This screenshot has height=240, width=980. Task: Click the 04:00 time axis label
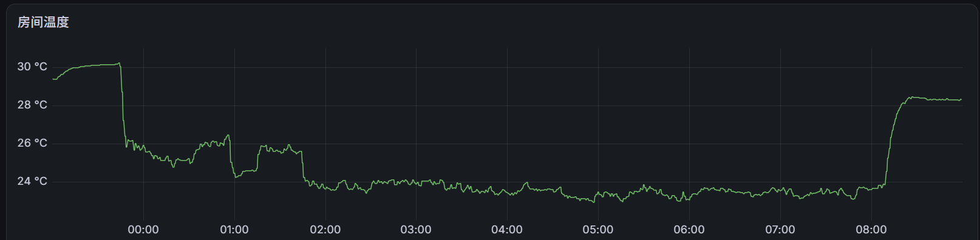[507, 230]
